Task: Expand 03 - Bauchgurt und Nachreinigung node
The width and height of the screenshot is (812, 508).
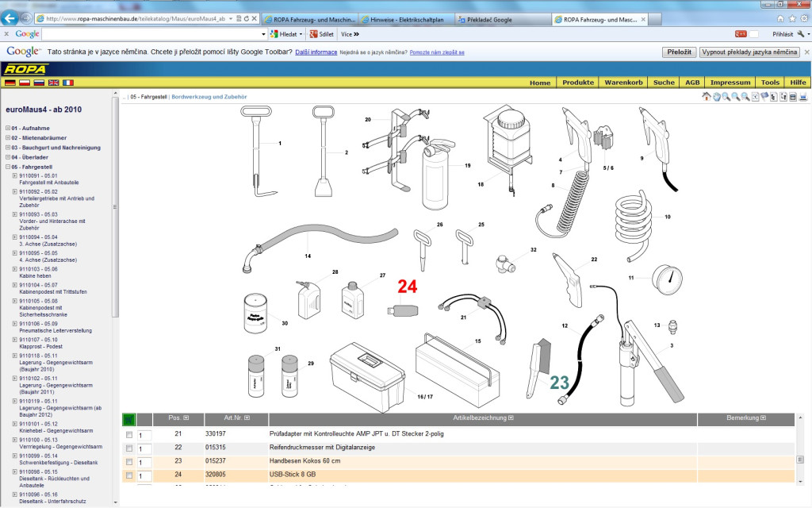Action: coord(8,148)
